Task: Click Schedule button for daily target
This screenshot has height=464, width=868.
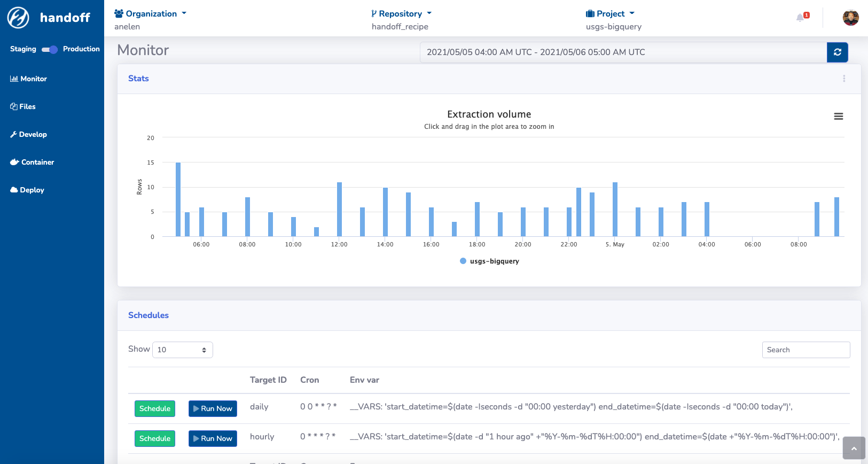Action: pos(155,408)
